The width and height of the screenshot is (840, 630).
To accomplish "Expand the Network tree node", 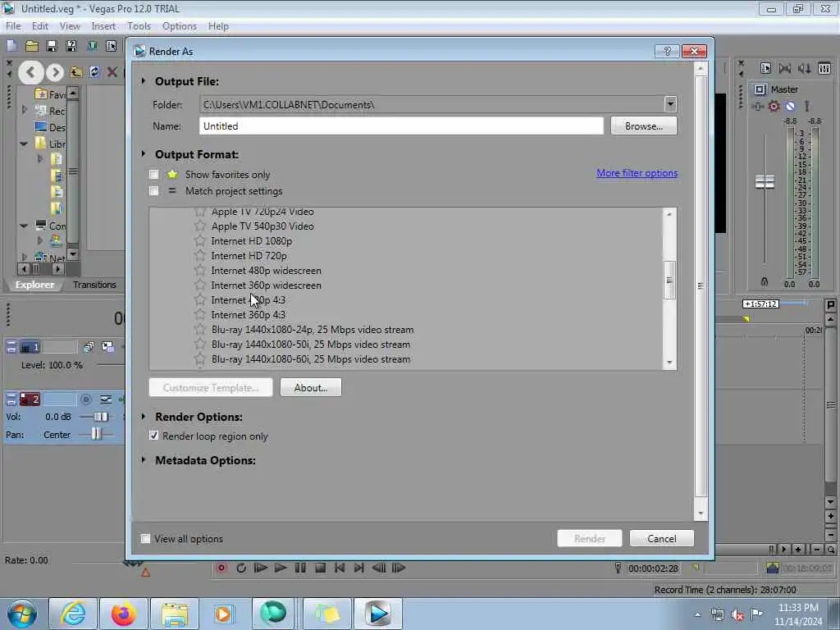I will tap(24, 257).
